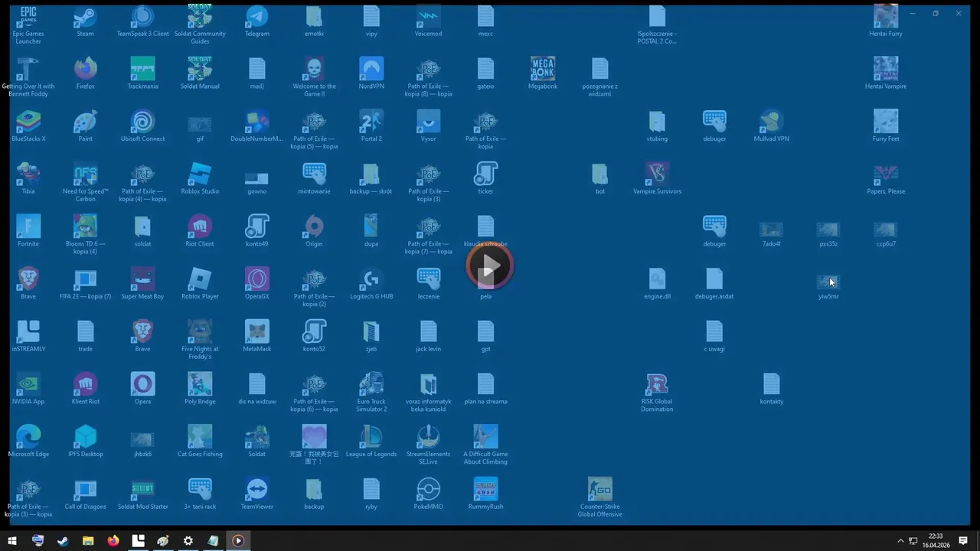Click the taskbar clock showing 22:33
Viewport: 980px width, 551px height.
pos(935,541)
